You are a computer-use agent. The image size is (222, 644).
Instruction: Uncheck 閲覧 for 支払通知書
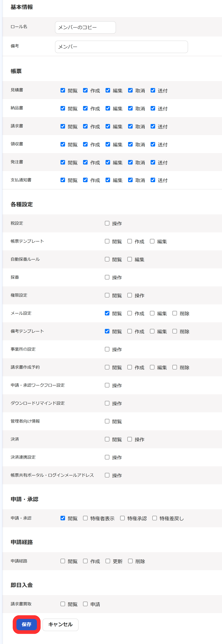click(63, 180)
